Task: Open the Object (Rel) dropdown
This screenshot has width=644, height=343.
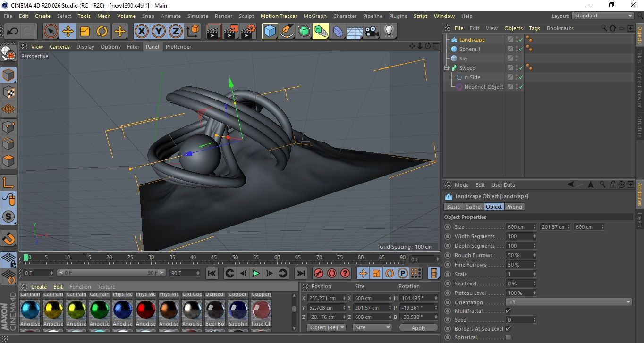Action: [x=326, y=327]
